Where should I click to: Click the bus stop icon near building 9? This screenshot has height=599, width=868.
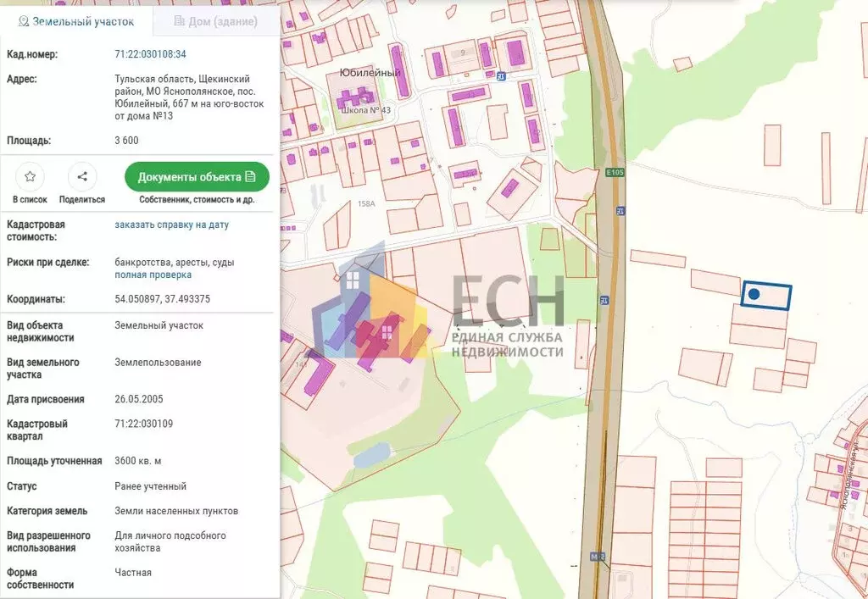click(501, 76)
